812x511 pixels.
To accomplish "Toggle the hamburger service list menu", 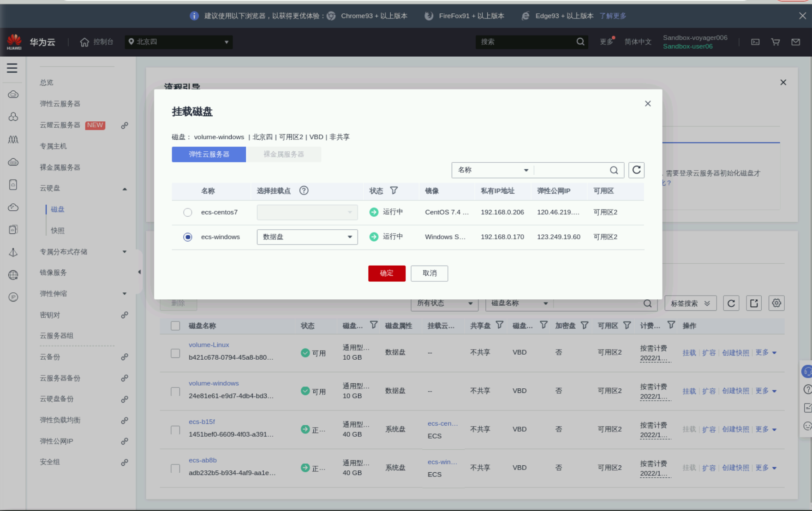I will pyautogui.click(x=12, y=68).
